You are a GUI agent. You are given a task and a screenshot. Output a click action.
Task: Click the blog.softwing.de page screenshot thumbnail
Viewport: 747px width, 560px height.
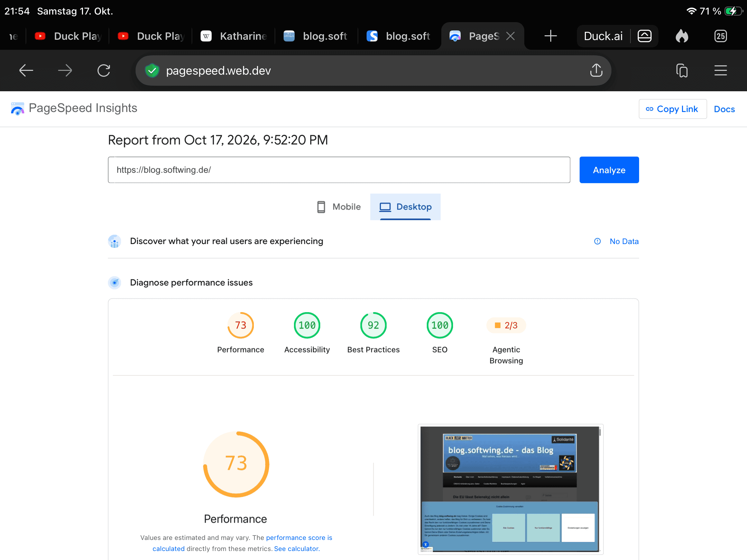(510, 489)
